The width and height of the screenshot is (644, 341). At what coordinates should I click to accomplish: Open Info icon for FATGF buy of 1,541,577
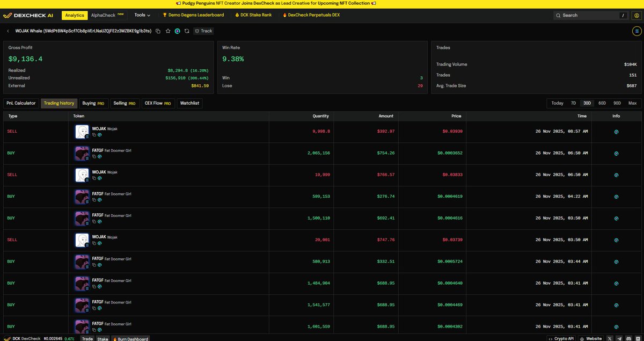616,304
